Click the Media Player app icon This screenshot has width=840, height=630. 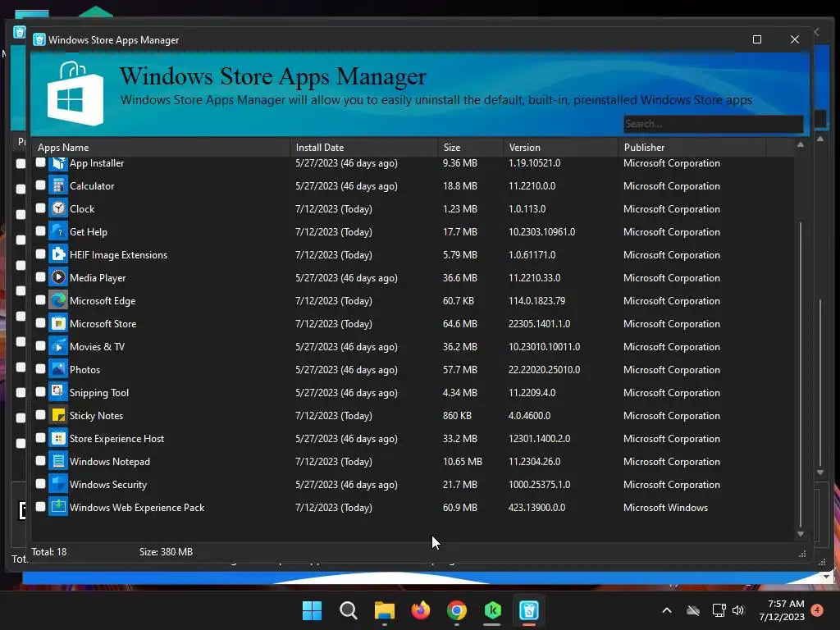tap(58, 277)
